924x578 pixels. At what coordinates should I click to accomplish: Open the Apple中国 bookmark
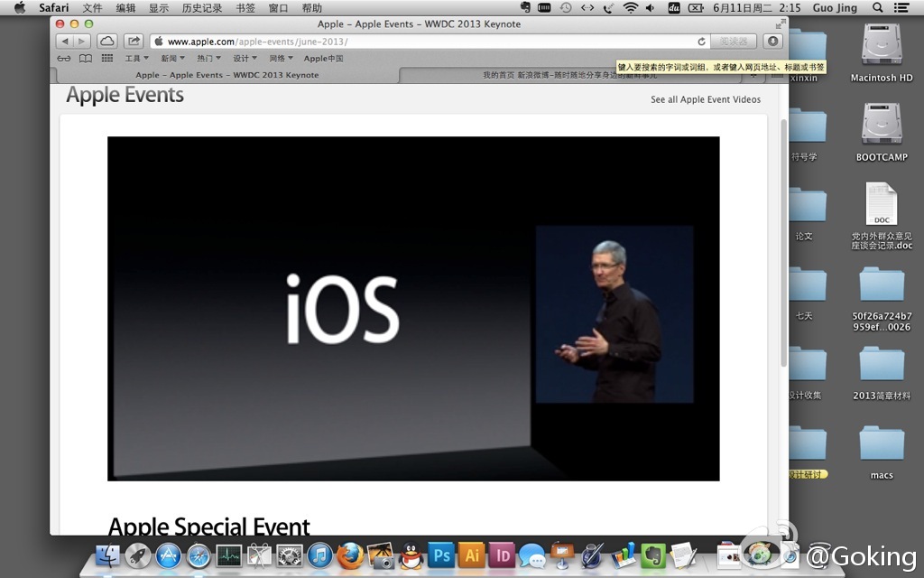pos(324,59)
